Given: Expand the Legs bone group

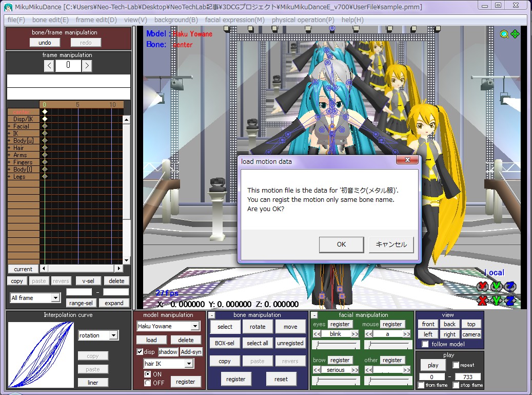Looking at the screenshot, I should [x=9, y=177].
